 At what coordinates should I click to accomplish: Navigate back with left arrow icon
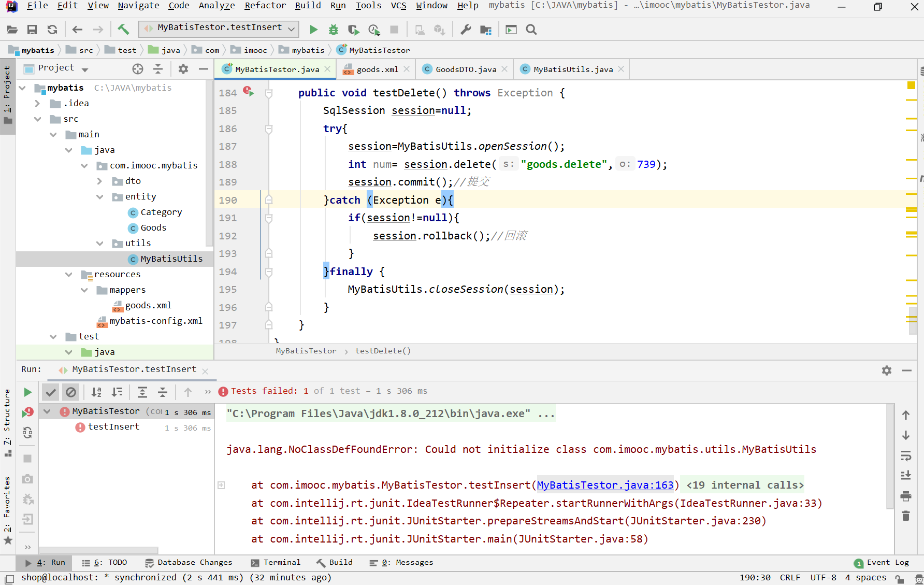tap(77, 30)
